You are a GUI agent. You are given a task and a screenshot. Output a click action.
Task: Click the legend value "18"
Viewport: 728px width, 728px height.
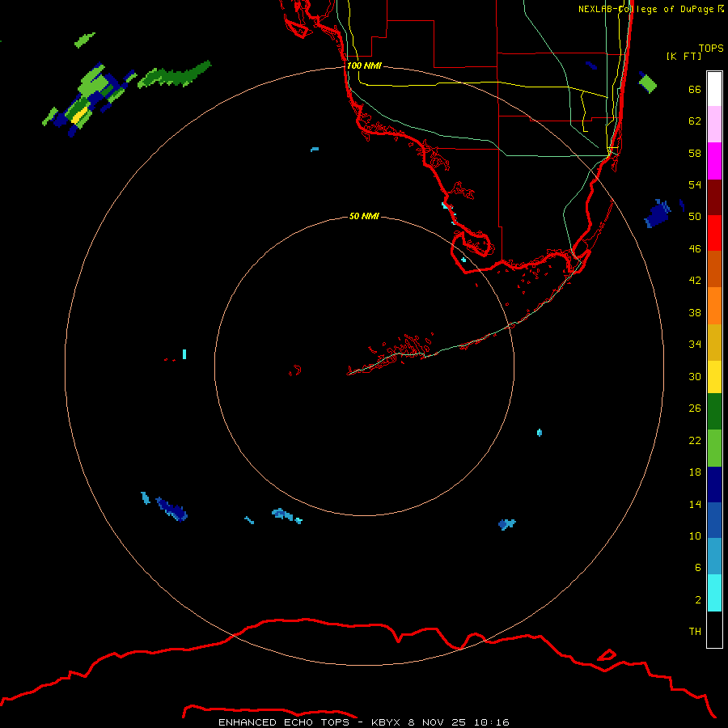695,472
